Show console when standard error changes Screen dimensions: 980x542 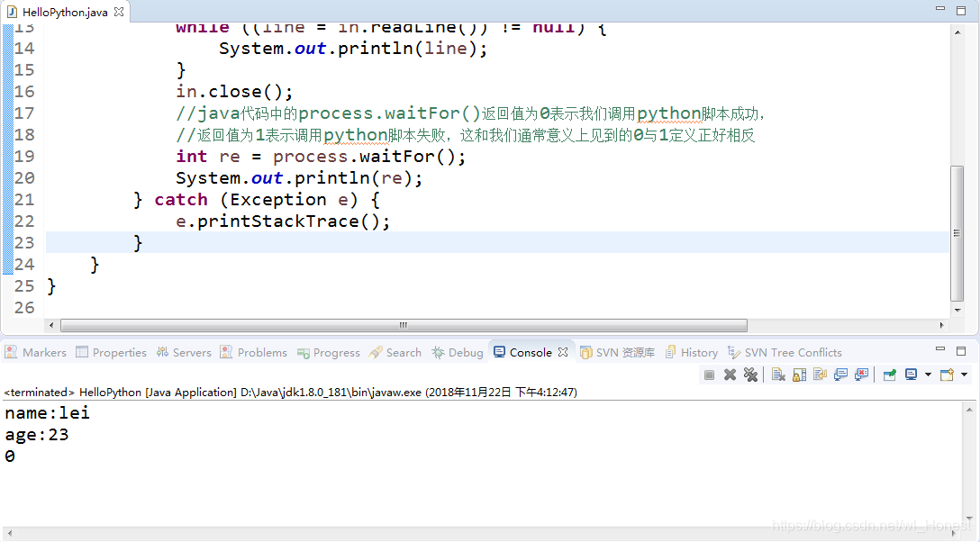click(862, 375)
